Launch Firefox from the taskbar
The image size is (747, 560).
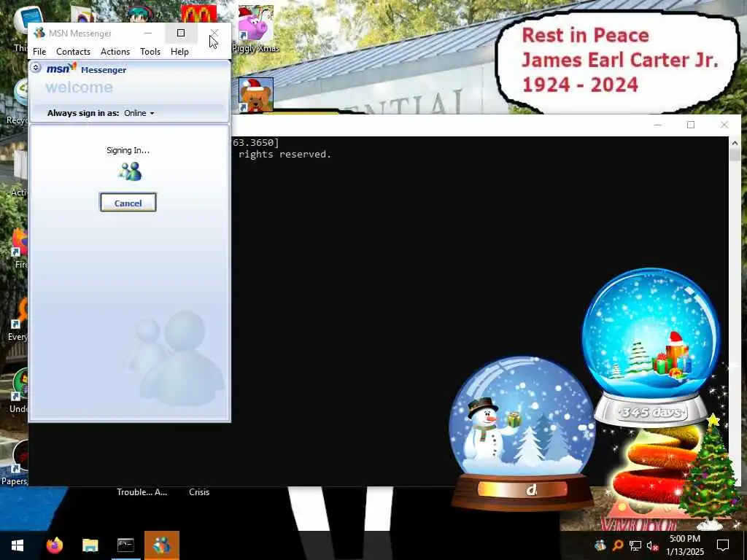[54, 545]
